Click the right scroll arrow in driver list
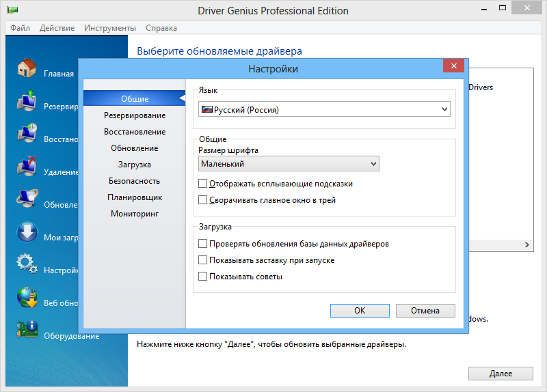The image size is (547, 392). pyautogui.click(x=526, y=245)
